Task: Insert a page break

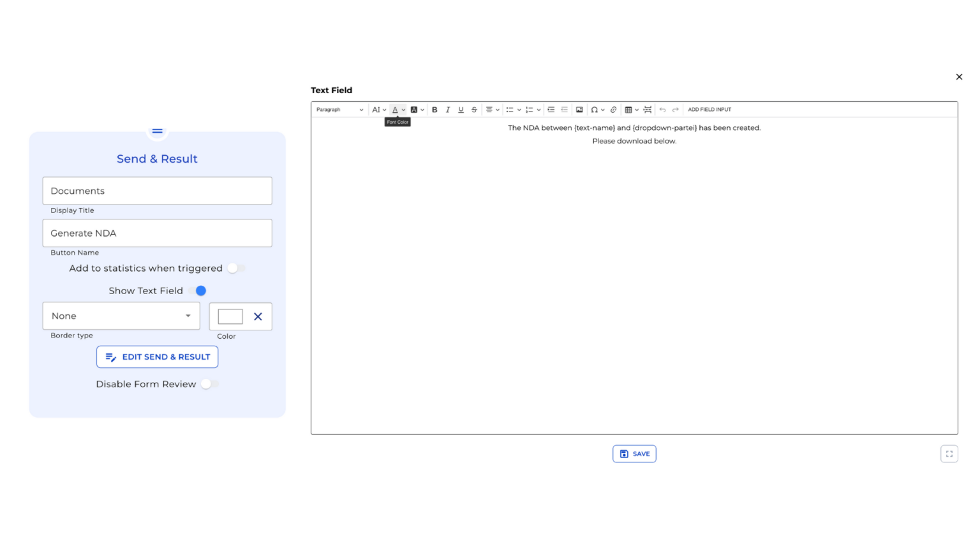Action: pyautogui.click(x=648, y=110)
